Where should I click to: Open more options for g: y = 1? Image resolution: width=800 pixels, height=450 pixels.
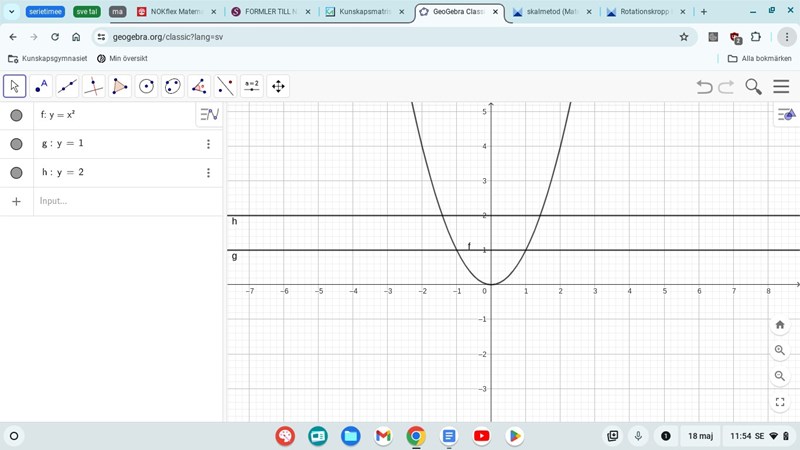pyautogui.click(x=208, y=144)
